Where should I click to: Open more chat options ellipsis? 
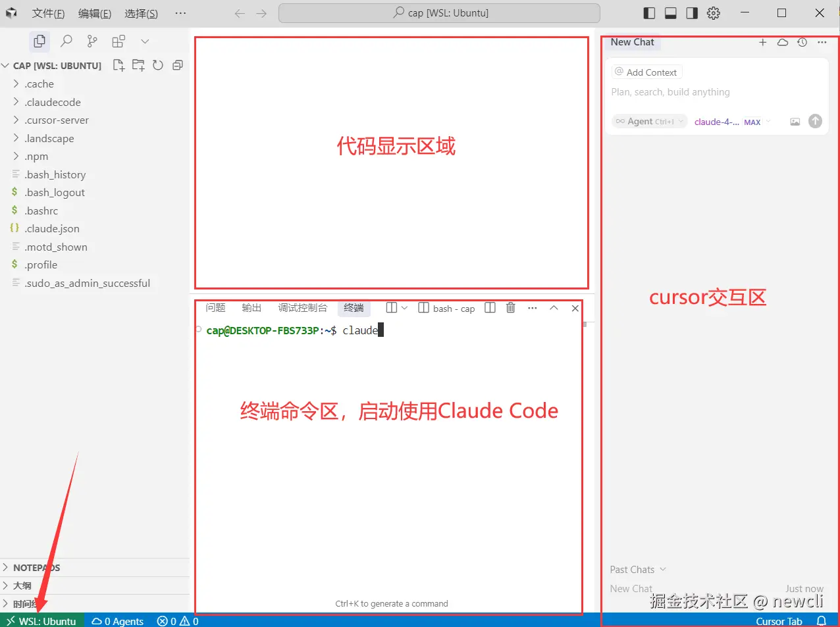coord(822,42)
